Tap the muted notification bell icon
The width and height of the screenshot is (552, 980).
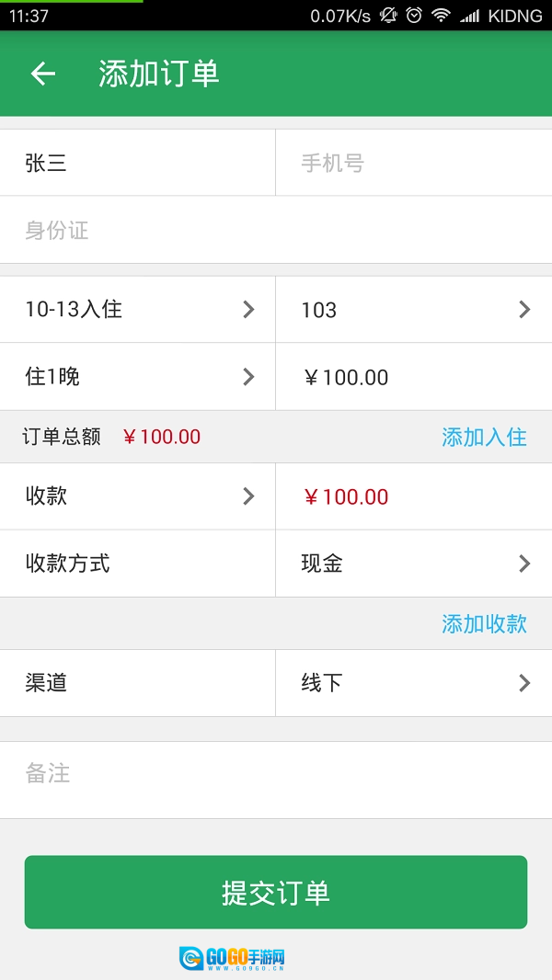[387, 16]
